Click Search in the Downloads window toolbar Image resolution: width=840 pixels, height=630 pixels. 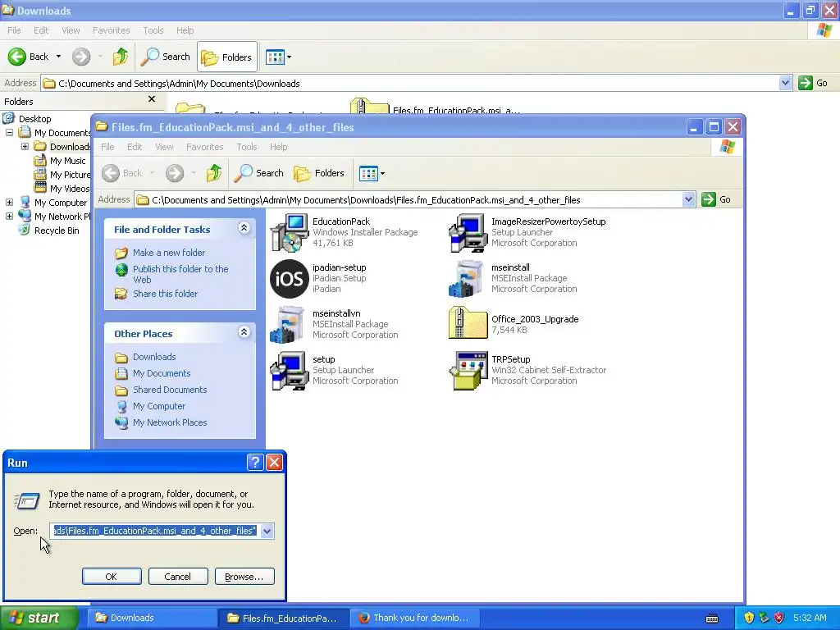pos(166,57)
